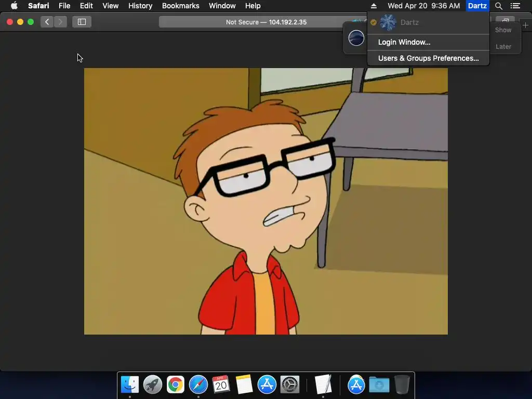Open the Apple menu

[x=14, y=6]
